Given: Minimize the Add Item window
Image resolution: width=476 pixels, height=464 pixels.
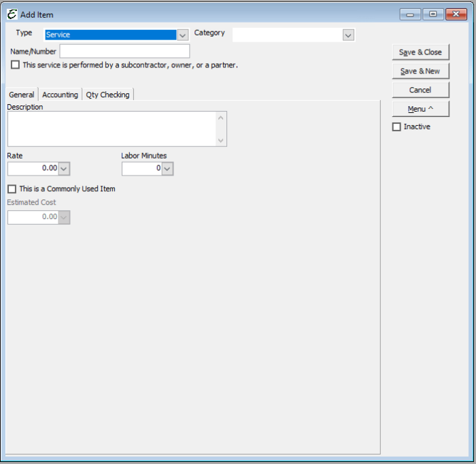Looking at the screenshot, I should coord(409,14).
